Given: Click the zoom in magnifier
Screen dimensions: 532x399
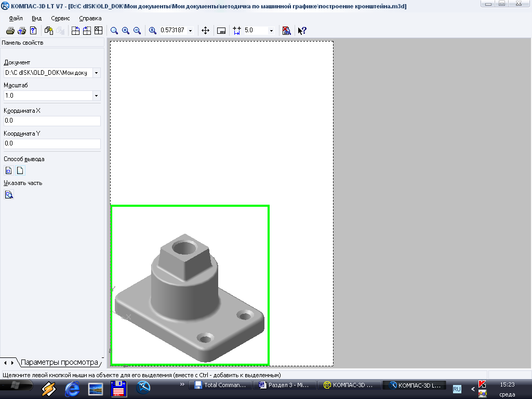Looking at the screenshot, I should 126,31.
